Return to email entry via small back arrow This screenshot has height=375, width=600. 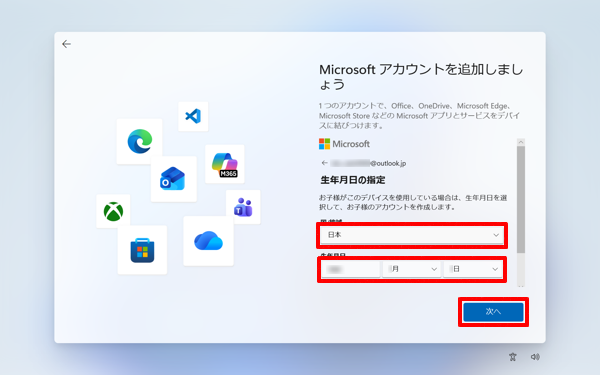[324, 163]
